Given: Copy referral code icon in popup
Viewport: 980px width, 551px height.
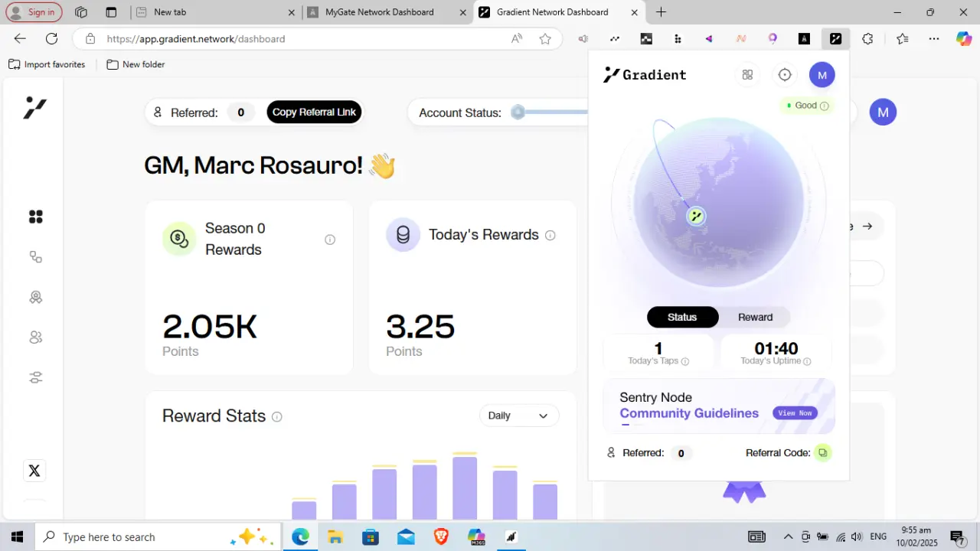Looking at the screenshot, I should coord(822,453).
